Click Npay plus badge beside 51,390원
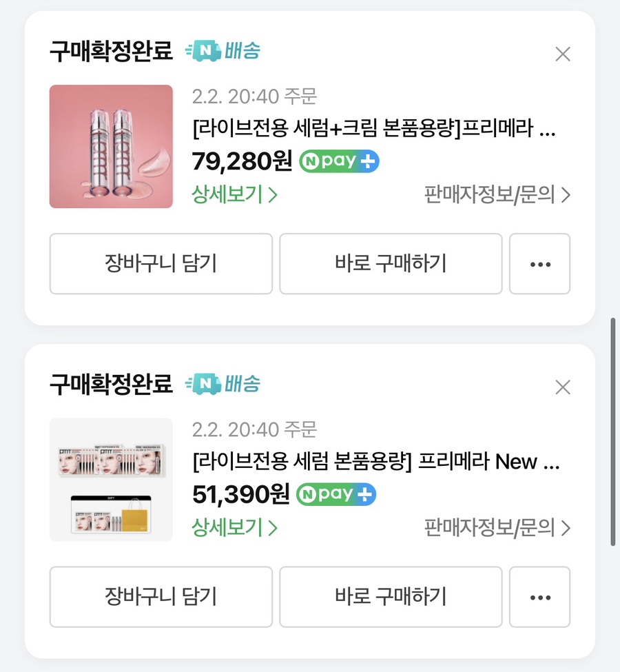620x672 pixels. [336, 494]
